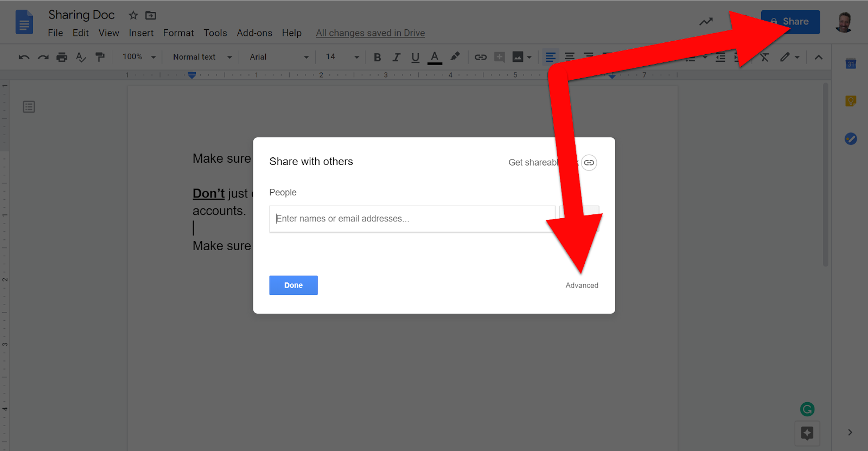Image resolution: width=868 pixels, height=451 pixels.
Task: Open the Normal text styles dropdown
Action: (202, 57)
